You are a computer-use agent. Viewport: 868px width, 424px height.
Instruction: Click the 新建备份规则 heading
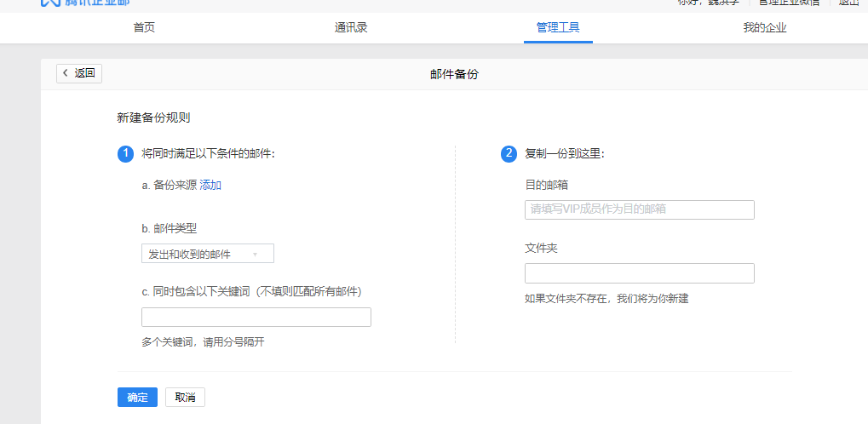[x=153, y=118]
